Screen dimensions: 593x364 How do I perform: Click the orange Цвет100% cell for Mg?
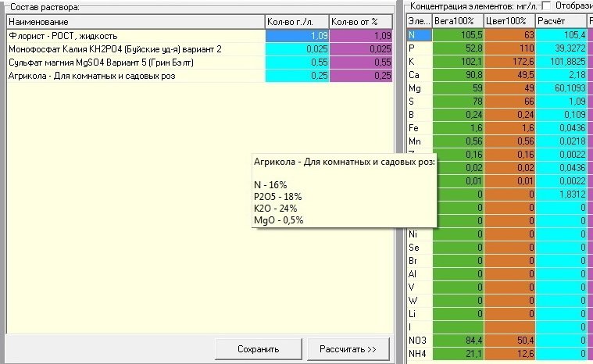(x=510, y=88)
